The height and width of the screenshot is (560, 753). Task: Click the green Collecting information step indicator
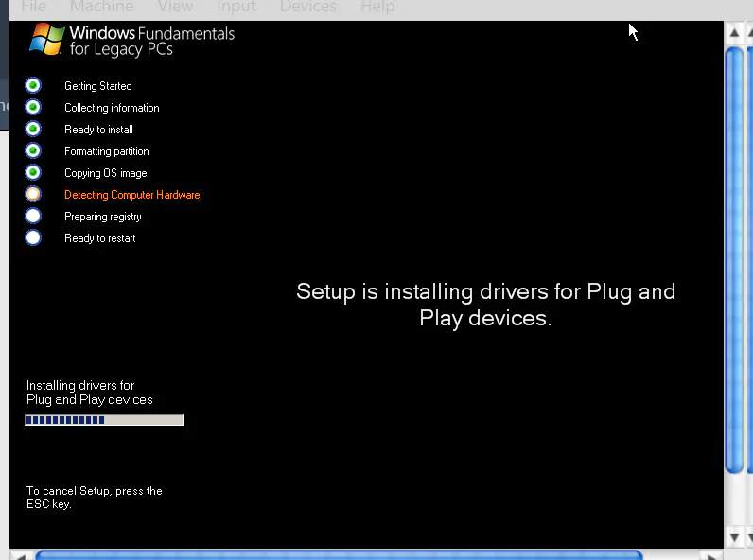(x=33, y=107)
